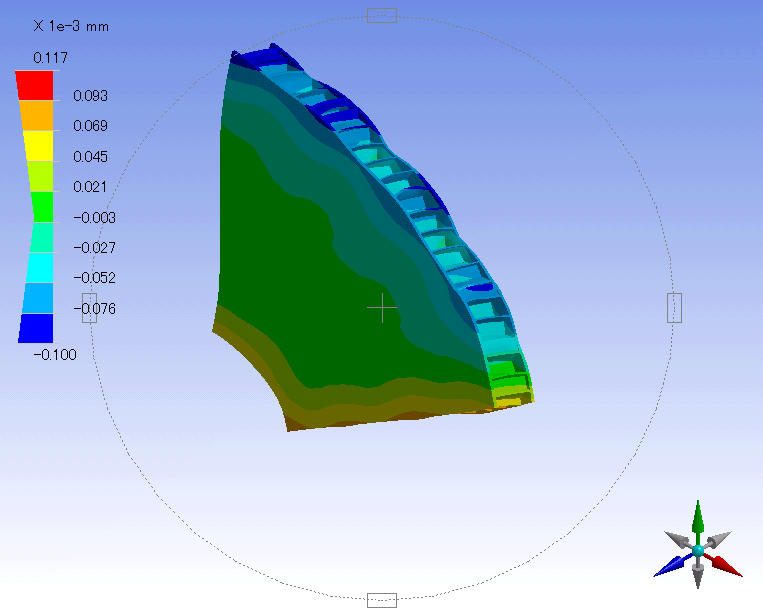Screen dimensions: 763x615
Task: Click the blue axis arrow on triad
Action: (x=672, y=565)
